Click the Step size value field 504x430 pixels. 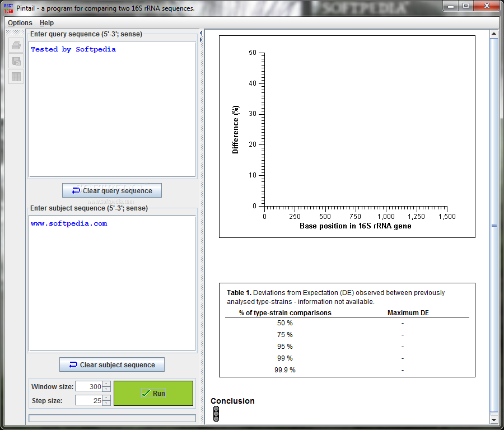coord(88,400)
